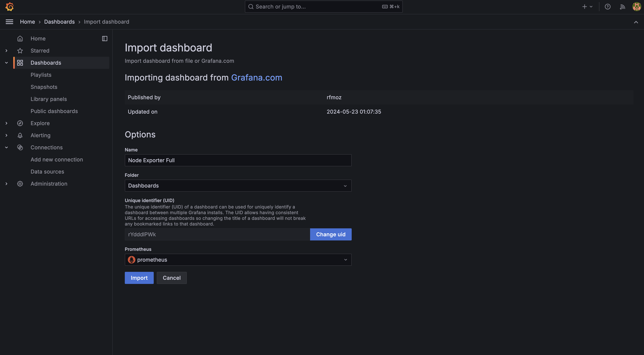Image resolution: width=644 pixels, height=355 pixels.
Task: Toggle the hamburger menu icon
Action: click(x=9, y=22)
